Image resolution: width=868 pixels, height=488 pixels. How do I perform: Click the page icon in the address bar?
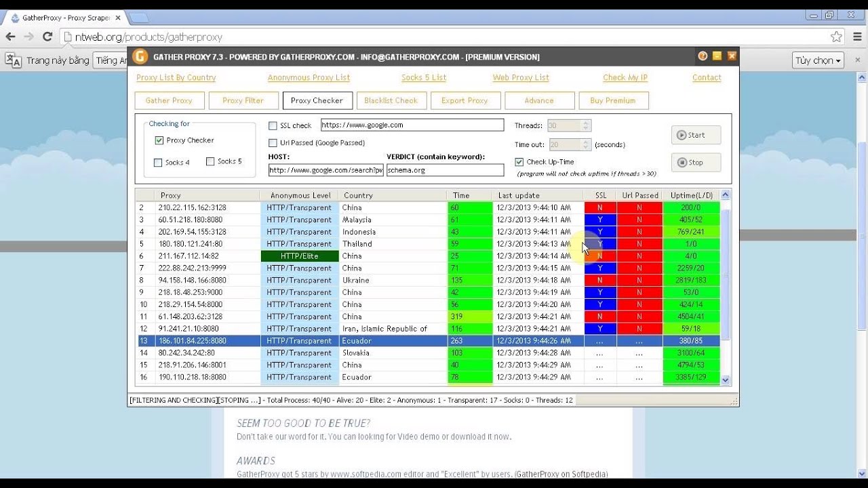click(x=68, y=37)
